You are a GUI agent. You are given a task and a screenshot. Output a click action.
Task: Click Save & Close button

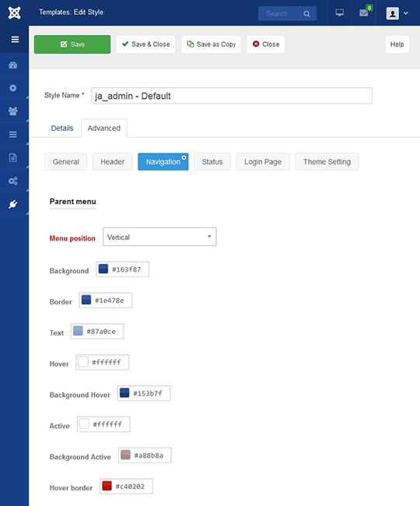[x=145, y=44]
